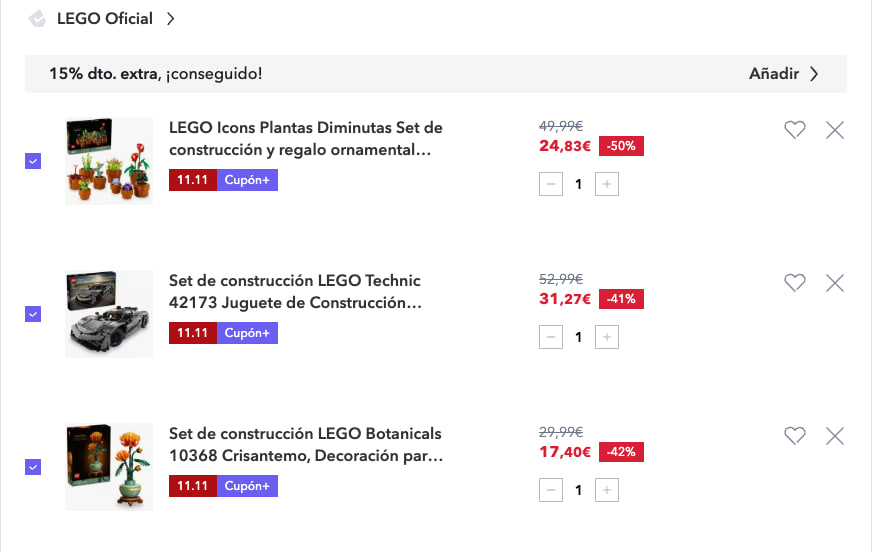
Task: Remove LEGO Icons Plantas Diminutas from cart
Action: 835,130
